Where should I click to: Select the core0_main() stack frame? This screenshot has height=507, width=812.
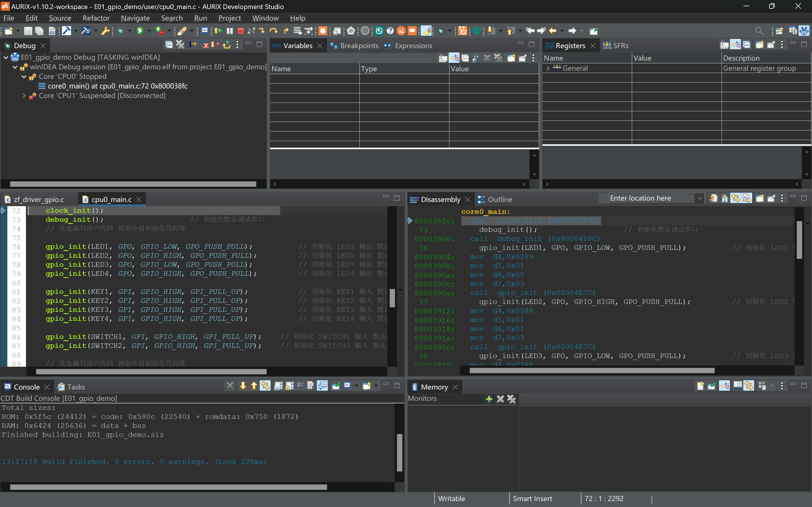tap(117, 86)
